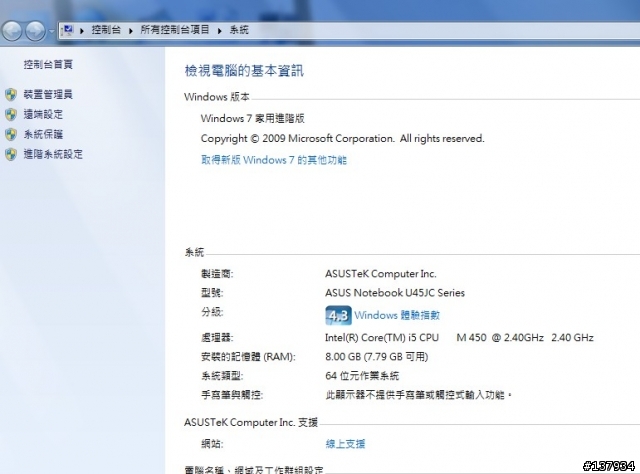Open the Windows 體驗指數 link
The height and width of the screenshot is (474, 640).
[397, 315]
